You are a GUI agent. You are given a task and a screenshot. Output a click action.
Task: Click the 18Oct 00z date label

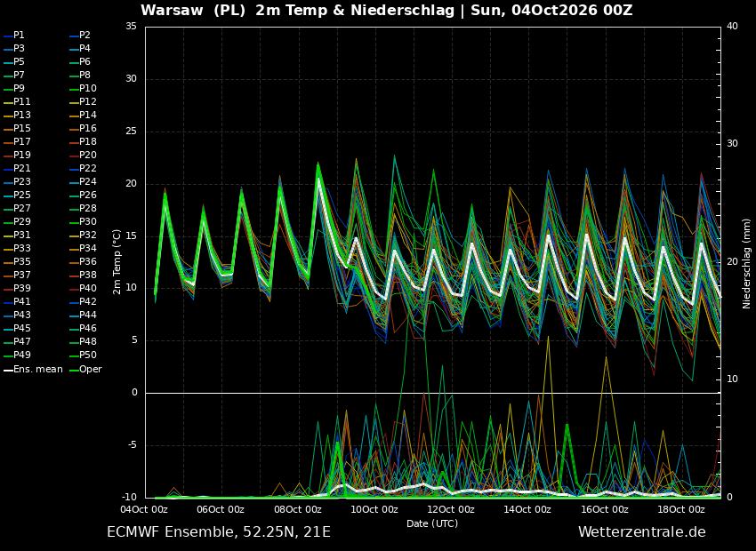[681, 509]
